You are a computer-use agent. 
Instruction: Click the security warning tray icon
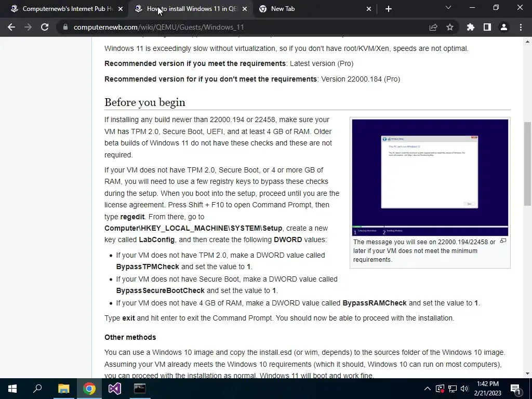(440, 389)
